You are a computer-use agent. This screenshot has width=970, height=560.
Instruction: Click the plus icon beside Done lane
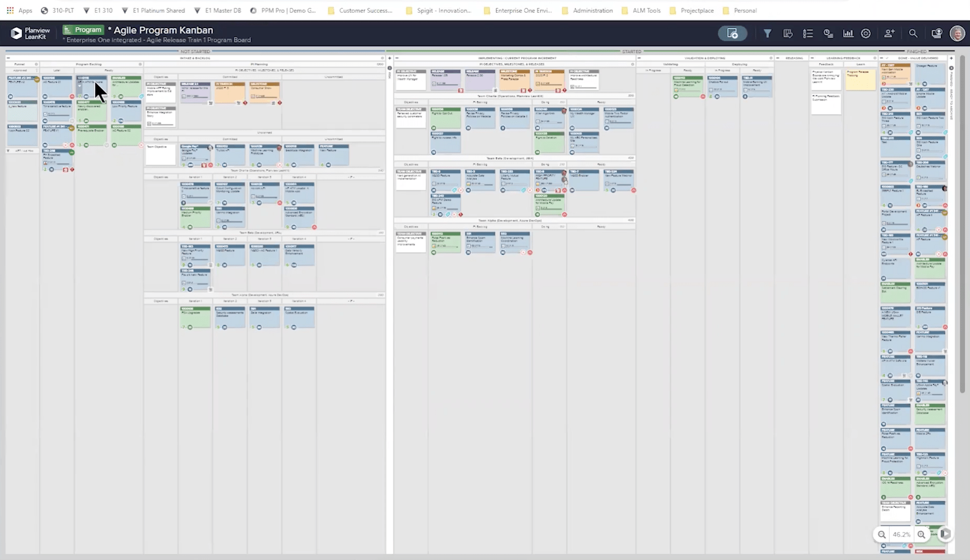951,58
